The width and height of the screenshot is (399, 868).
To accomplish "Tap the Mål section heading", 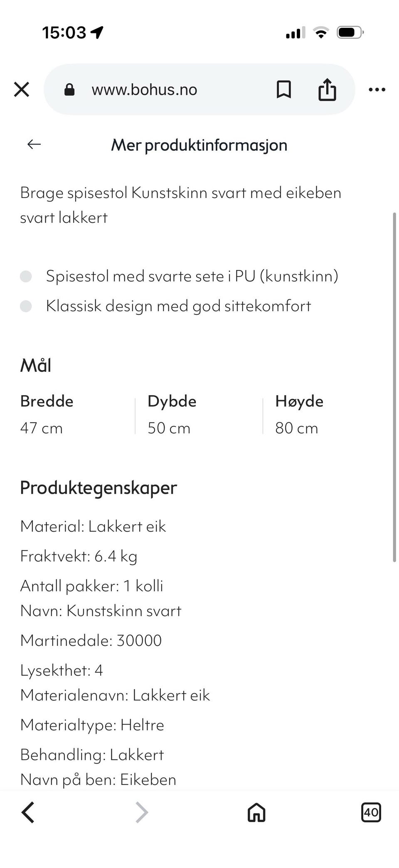I will point(36,366).
